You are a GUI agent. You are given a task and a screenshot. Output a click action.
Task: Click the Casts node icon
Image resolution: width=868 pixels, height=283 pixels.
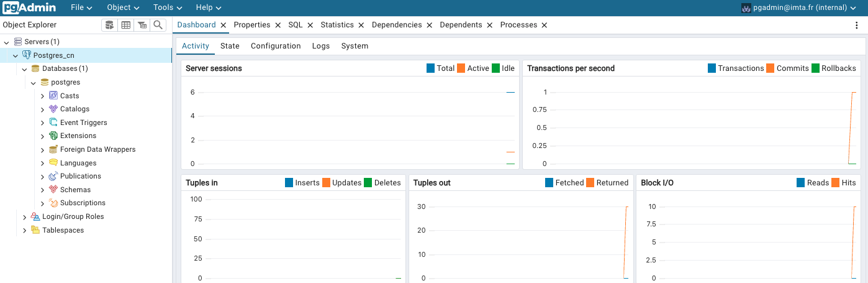coord(53,96)
